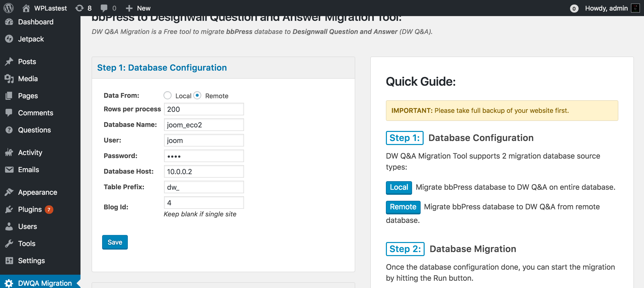Visit the WPLastest site link
This screenshot has height=288, width=644.
(x=50, y=8)
